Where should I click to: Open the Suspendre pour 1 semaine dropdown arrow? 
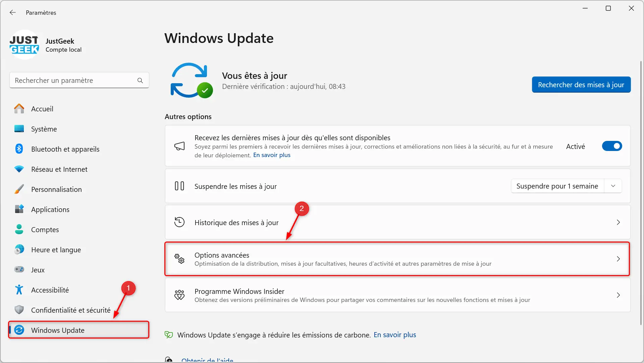pyautogui.click(x=613, y=186)
